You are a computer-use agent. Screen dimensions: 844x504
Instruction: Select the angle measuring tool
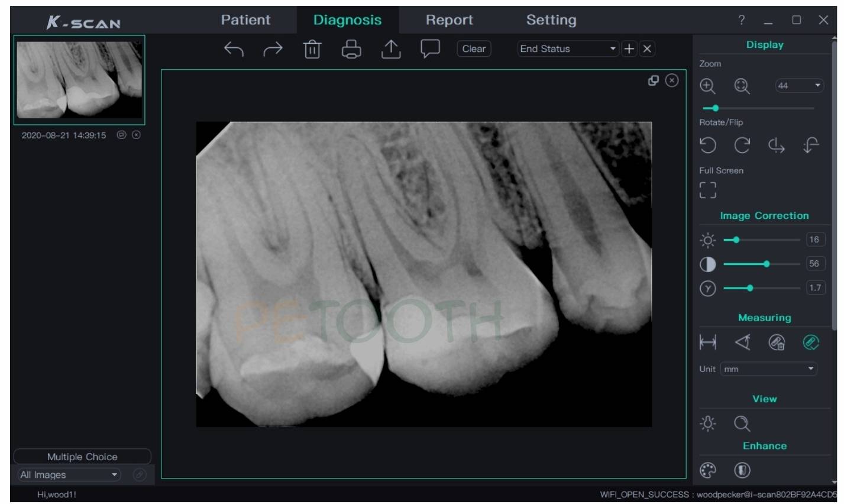742,342
